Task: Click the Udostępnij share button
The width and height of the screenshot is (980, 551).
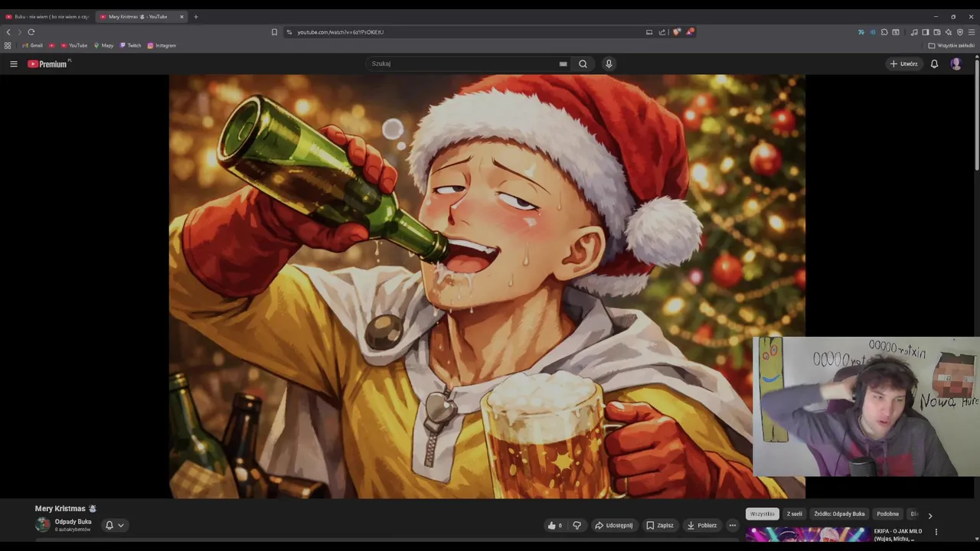Action: (614, 525)
